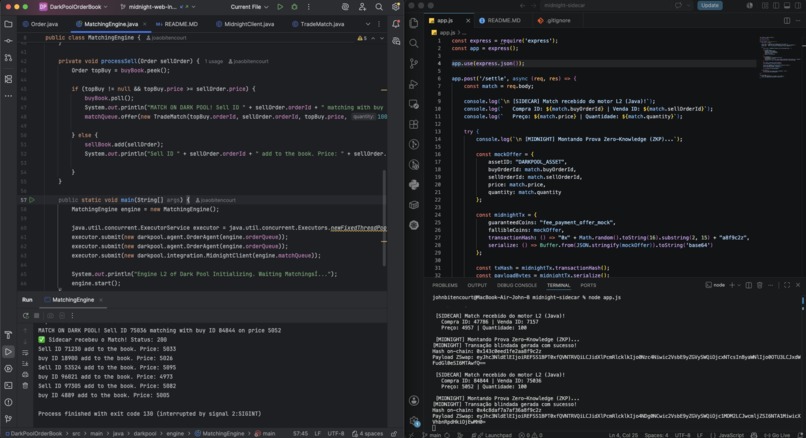Screen dimensions: 806x438
Task: Click run gutter arrow next to main method
Action: (32, 200)
